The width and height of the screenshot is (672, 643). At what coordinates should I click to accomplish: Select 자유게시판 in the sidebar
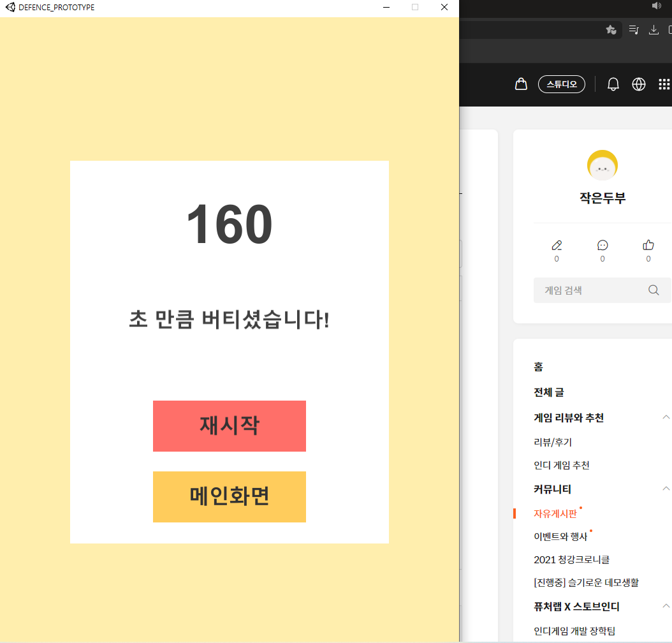tap(555, 514)
